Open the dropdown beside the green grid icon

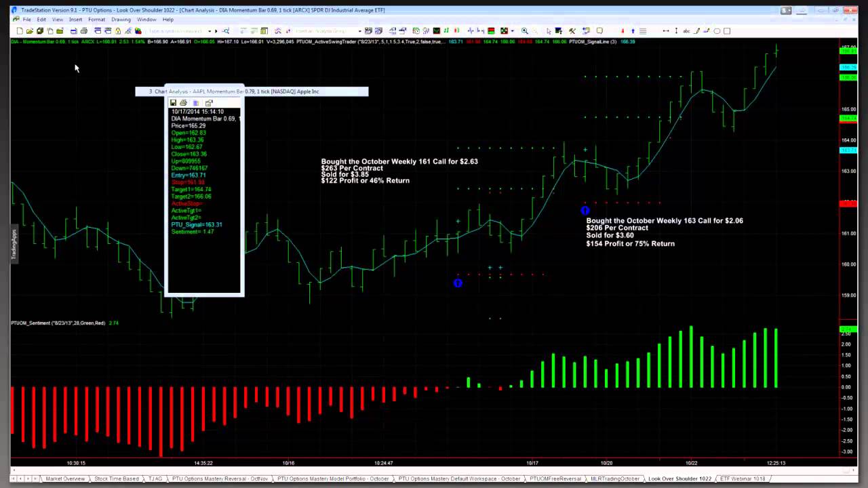(513, 31)
